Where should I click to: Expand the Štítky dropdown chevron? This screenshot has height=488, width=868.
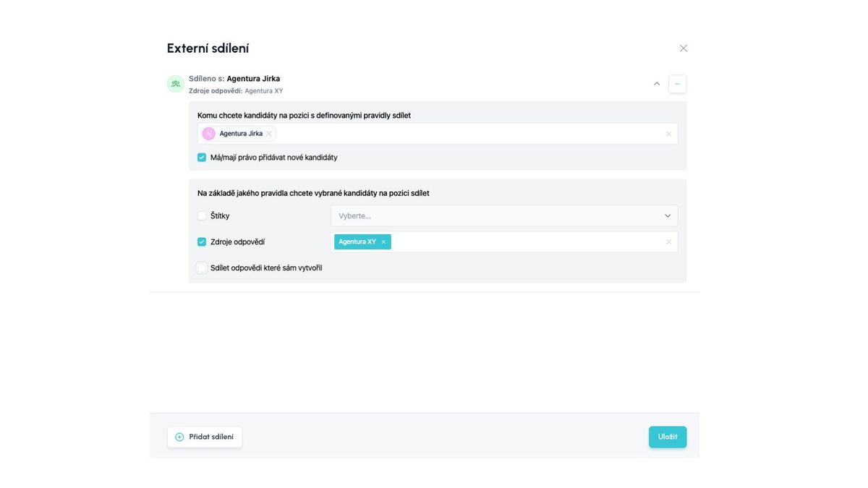[668, 216]
